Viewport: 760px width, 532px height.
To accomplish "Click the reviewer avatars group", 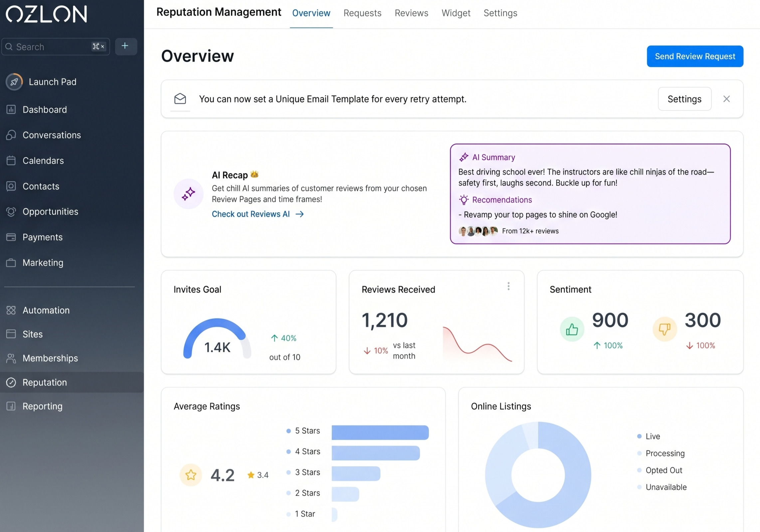I will (478, 231).
